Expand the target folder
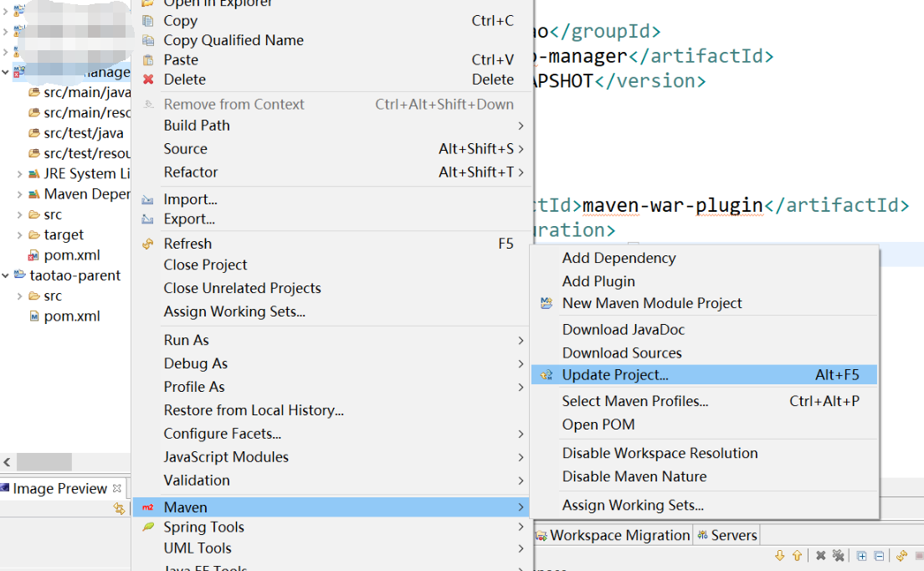 [x=19, y=235]
